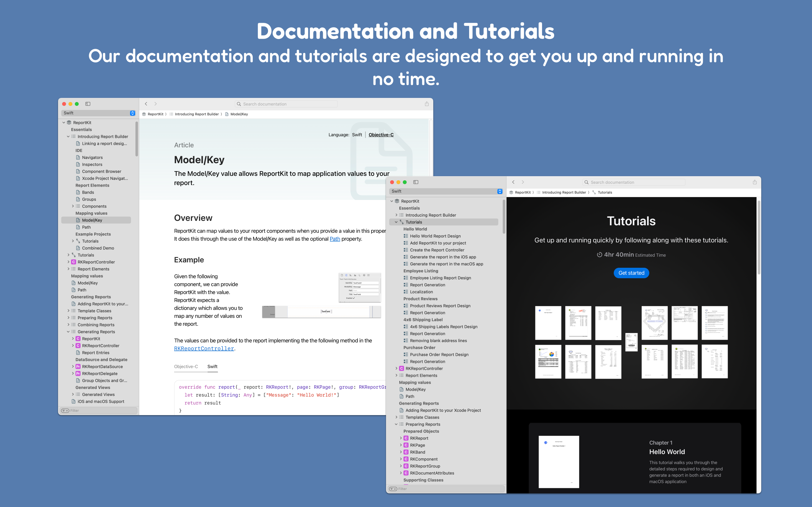Screen dimensions: 812x507
Task: Select Objective-C code sample tab
Action: 186,367
